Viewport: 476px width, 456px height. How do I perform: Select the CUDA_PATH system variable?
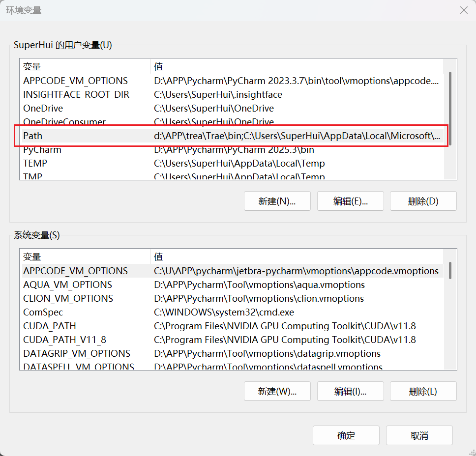click(233, 326)
